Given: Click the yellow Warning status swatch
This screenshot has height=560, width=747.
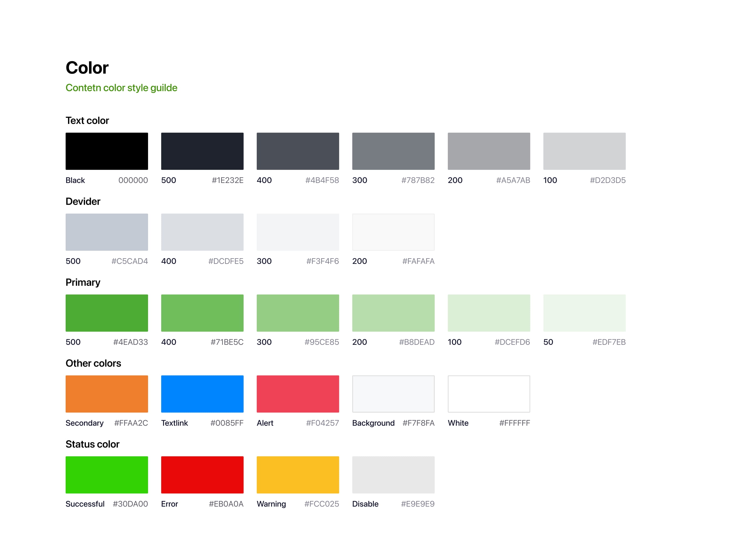Looking at the screenshot, I should (x=298, y=475).
